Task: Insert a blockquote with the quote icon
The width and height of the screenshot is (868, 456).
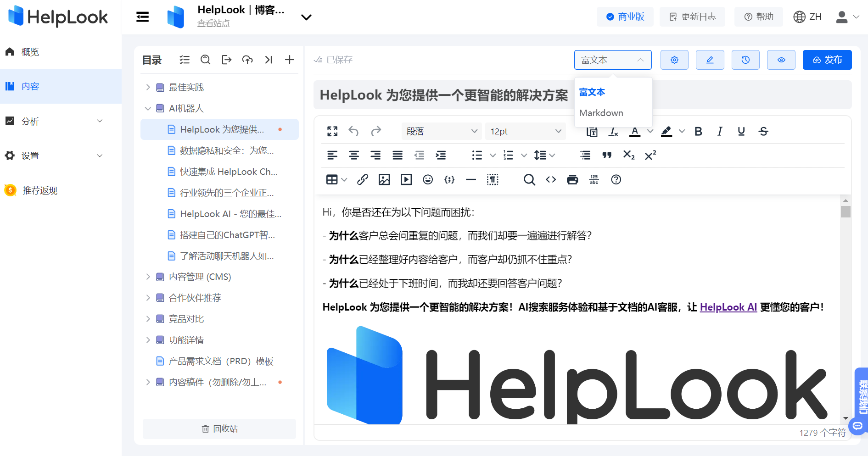Action: [607, 156]
